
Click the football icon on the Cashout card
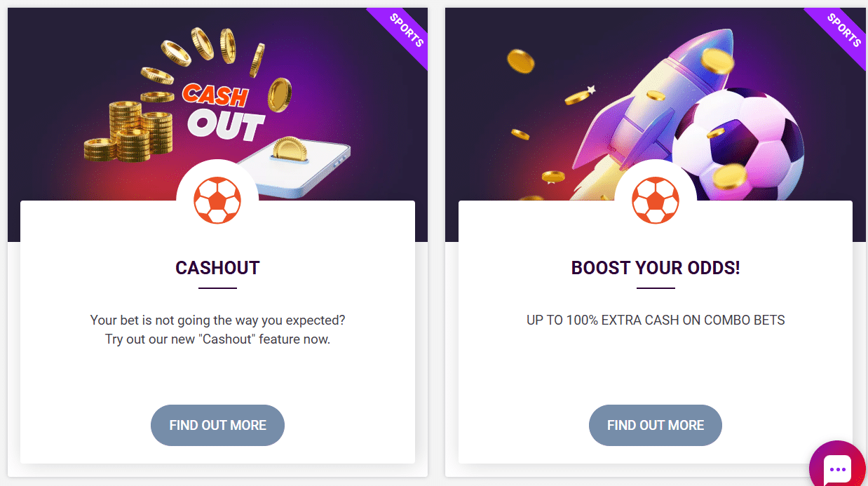point(217,200)
